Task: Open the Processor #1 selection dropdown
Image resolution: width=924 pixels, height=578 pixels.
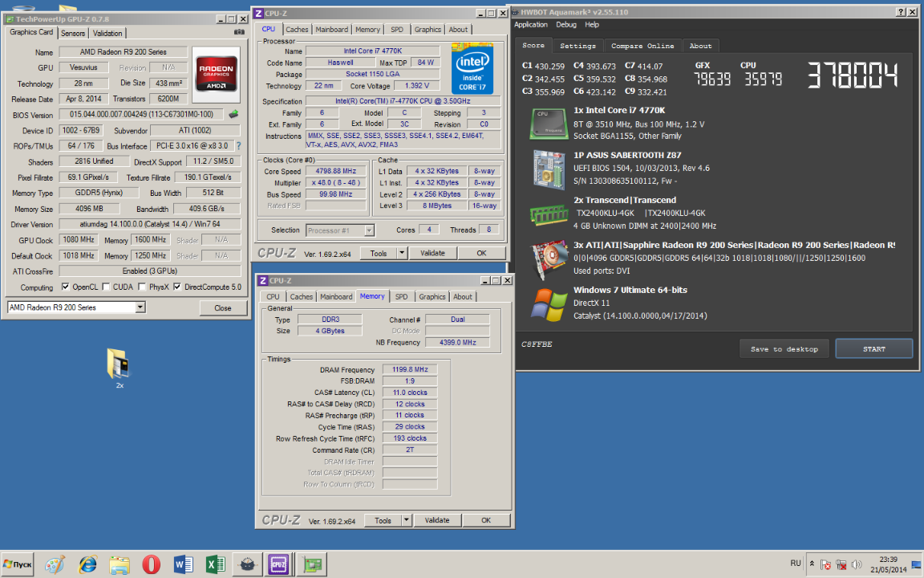Action: tap(370, 230)
